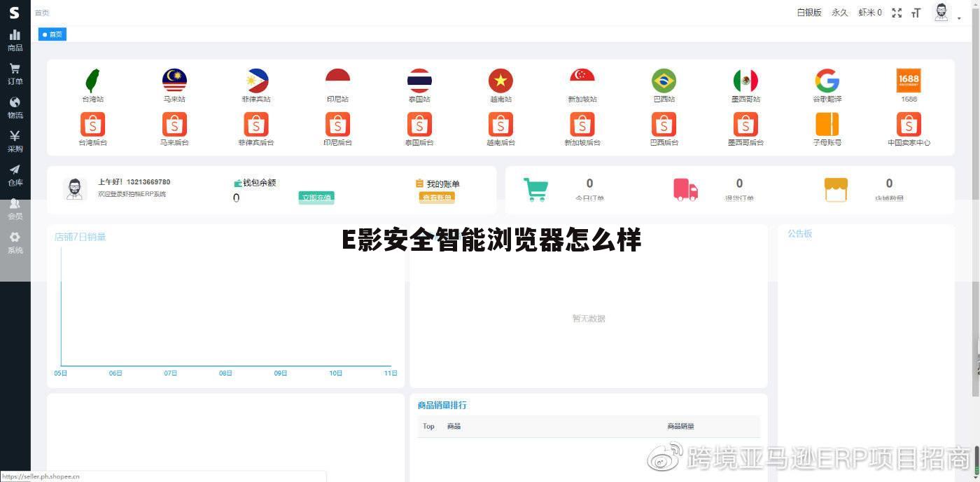Open the 仓库 paper-plane sidebar menu

point(15,175)
